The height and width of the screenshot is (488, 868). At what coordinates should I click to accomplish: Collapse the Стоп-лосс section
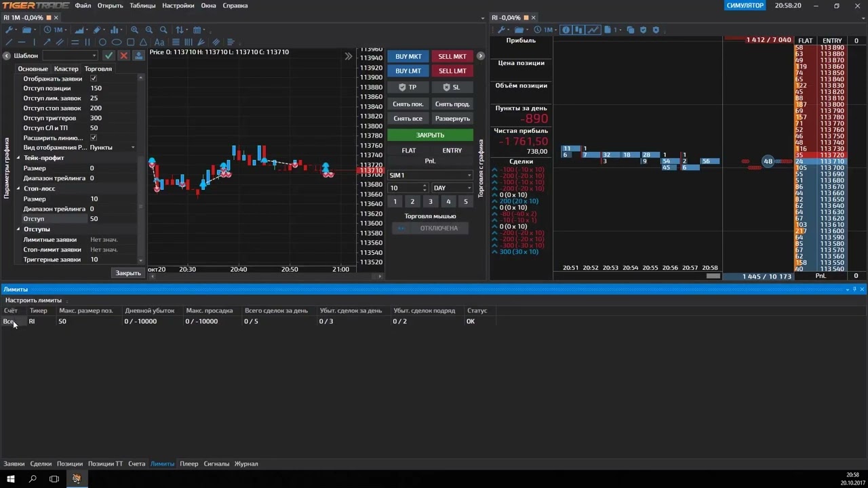click(x=18, y=188)
